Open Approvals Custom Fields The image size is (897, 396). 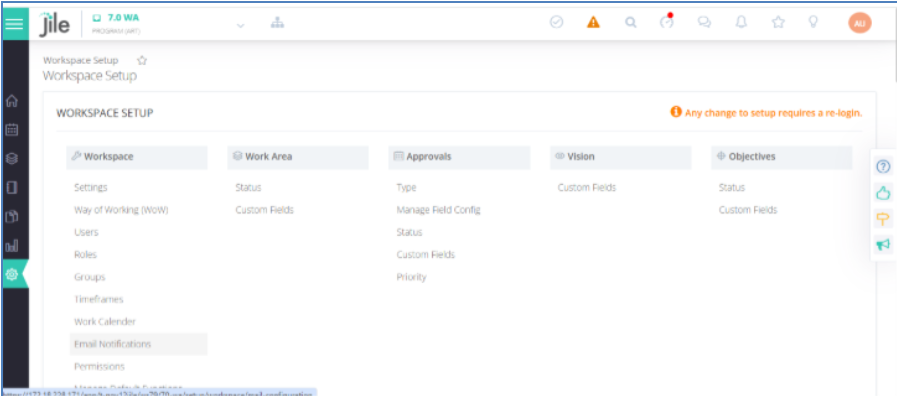click(426, 255)
